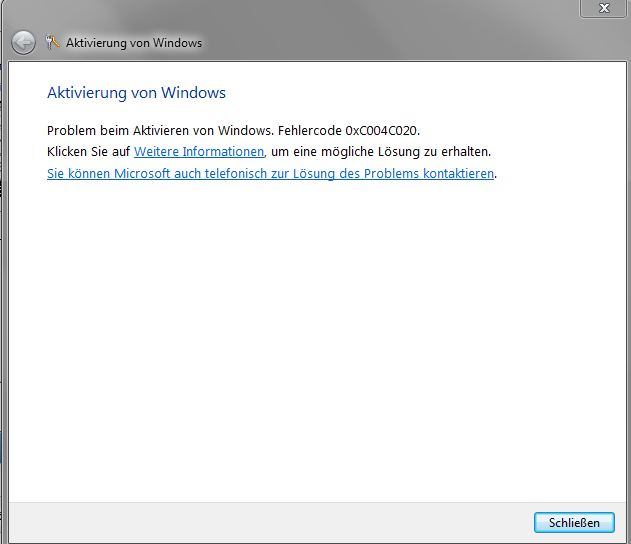Click the back arrow button
This screenshot has height=544, width=631.
pyautogui.click(x=23, y=43)
